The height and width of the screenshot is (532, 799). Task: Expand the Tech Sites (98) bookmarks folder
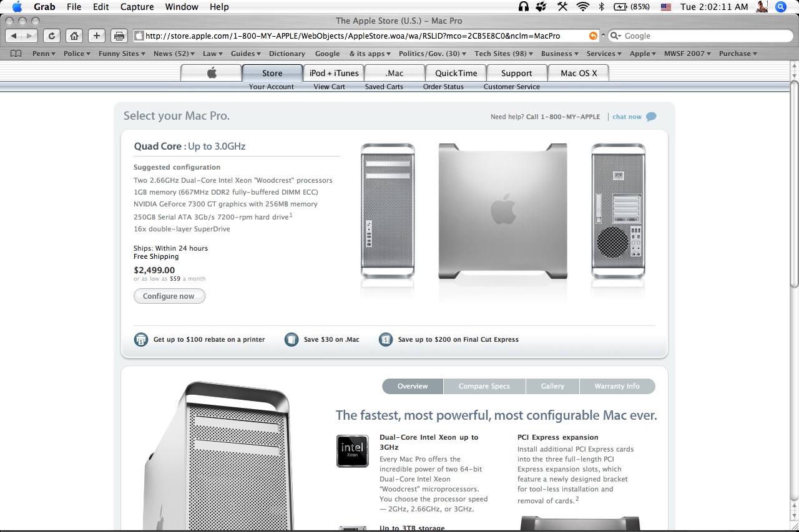[x=503, y=54]
